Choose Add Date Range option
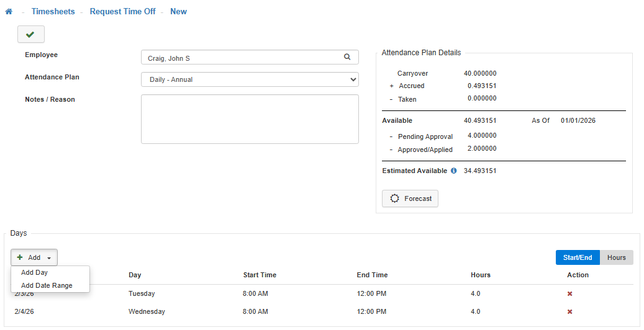Screen dimensions: 644x330 47,285
